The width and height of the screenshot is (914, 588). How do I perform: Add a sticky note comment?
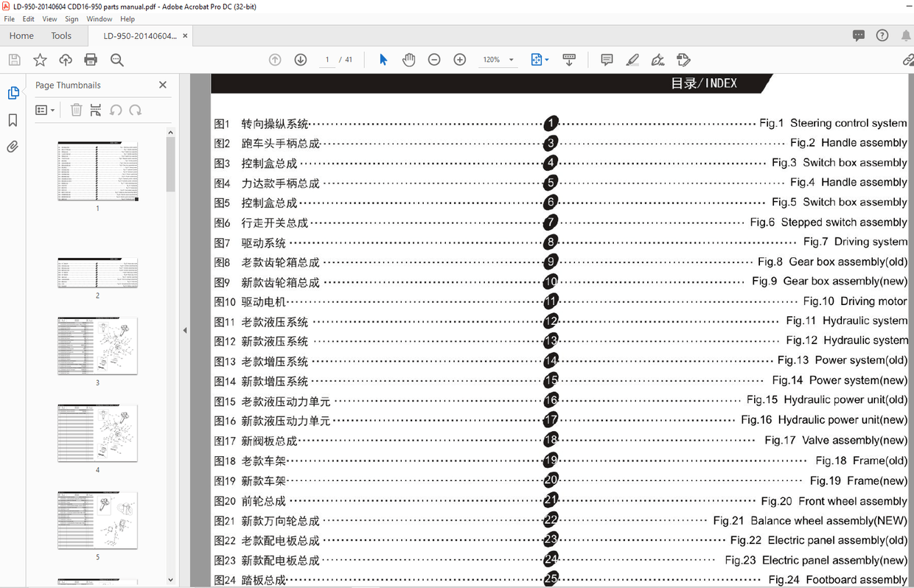click(x=606, y=60)
